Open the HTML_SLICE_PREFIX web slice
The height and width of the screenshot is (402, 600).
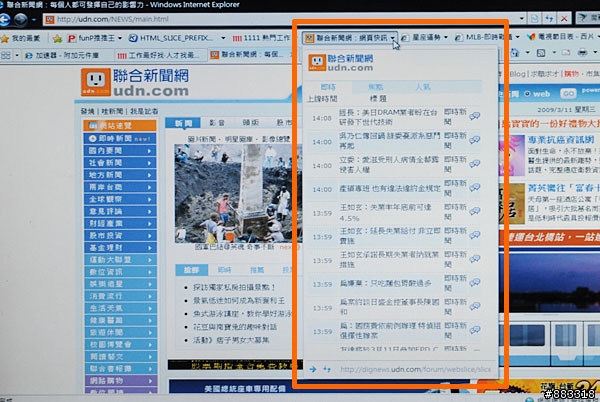coord(173,38)
